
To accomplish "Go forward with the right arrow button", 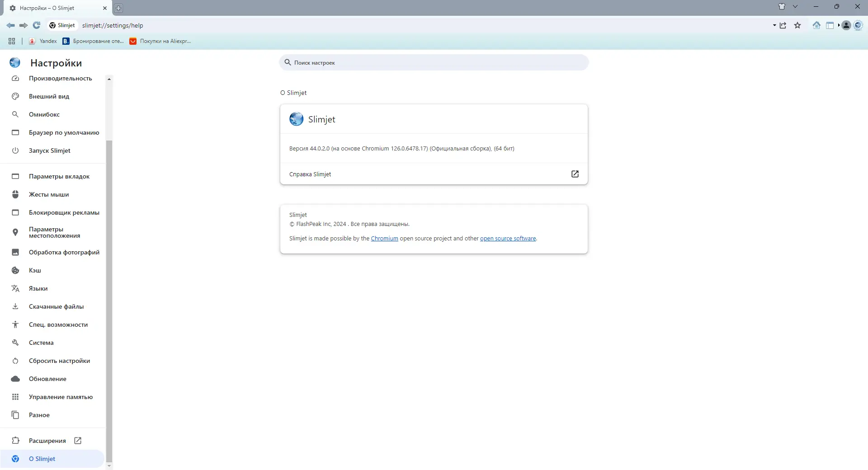I will (x=24, y=25).
